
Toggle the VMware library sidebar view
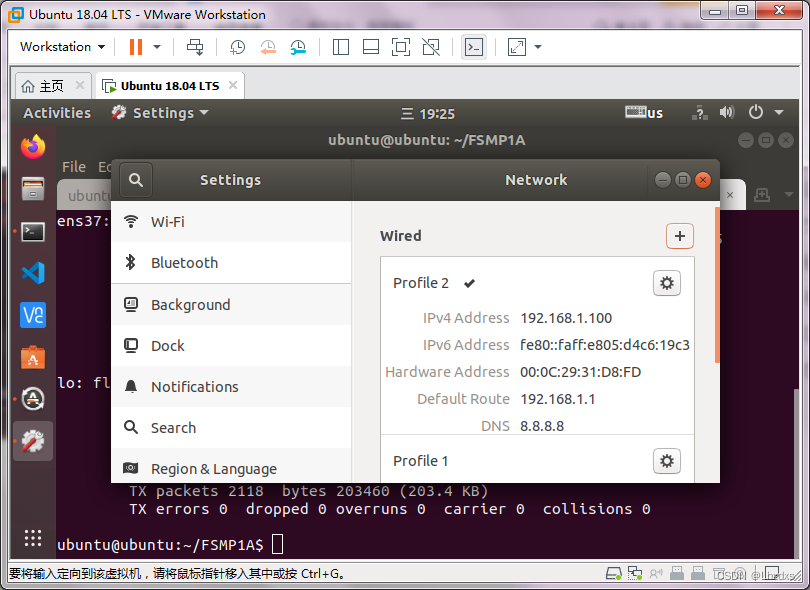coord(340,47)
